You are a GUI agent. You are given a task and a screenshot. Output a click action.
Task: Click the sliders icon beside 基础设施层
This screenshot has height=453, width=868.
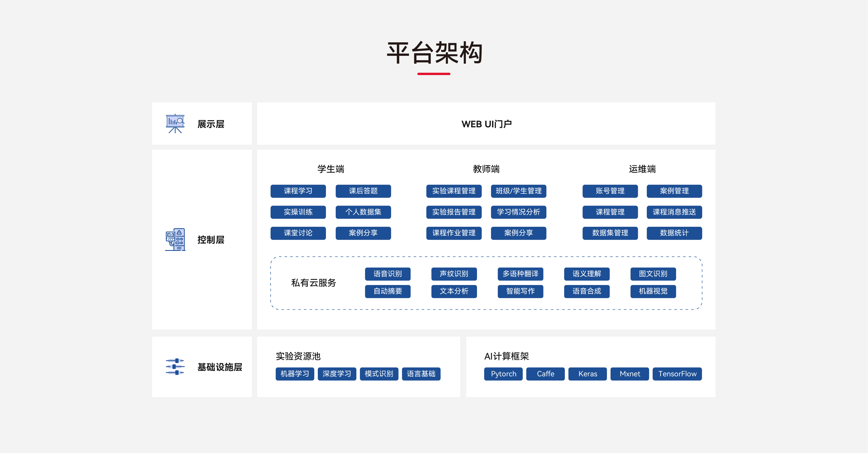click(x=175, y=367)
